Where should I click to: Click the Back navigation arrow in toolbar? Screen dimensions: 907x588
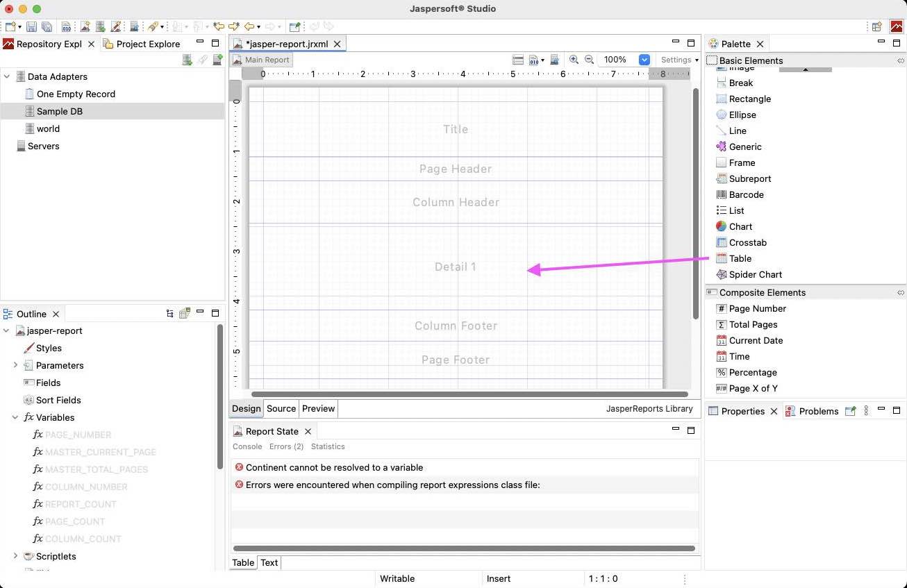[x=249, y=26]
